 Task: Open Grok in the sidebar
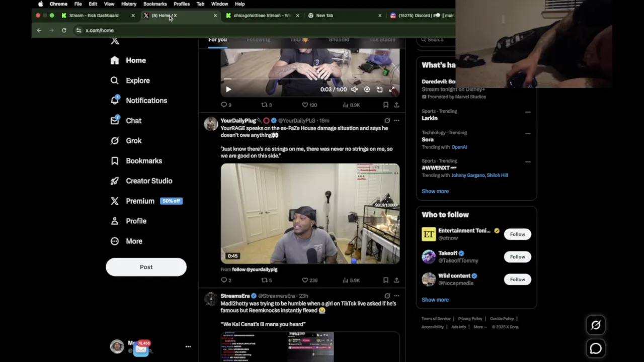click(x=126, y=141)
